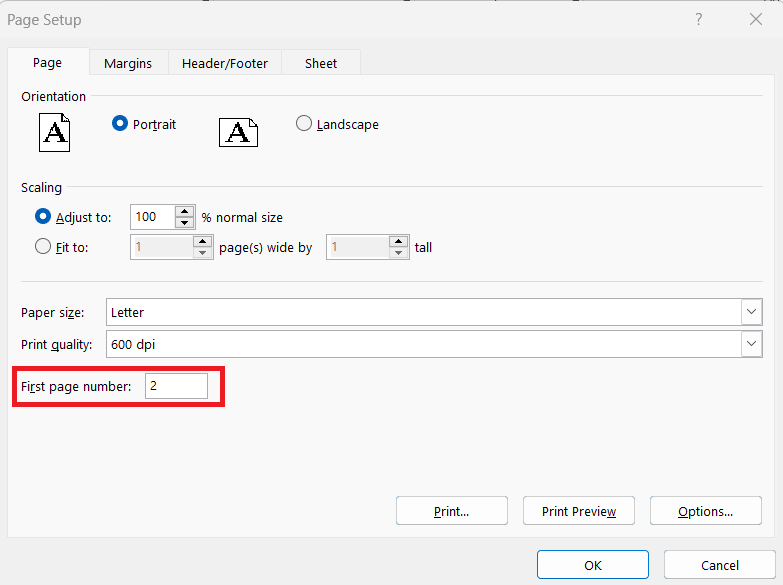This screenshot has width=783, height=585.
Task: Cancel the Page Setup dialog
Action: pyautogui.click(x=720, y=565)
